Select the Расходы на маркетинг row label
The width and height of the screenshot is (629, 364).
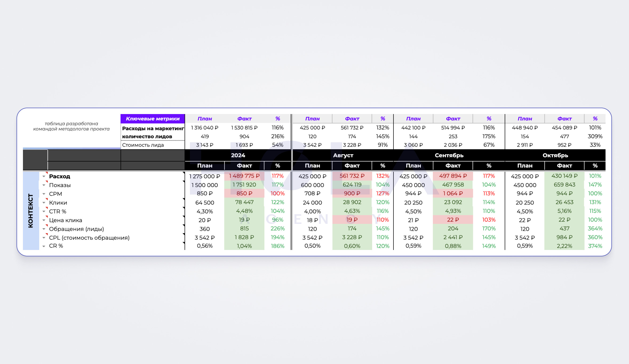pos(153,128)
